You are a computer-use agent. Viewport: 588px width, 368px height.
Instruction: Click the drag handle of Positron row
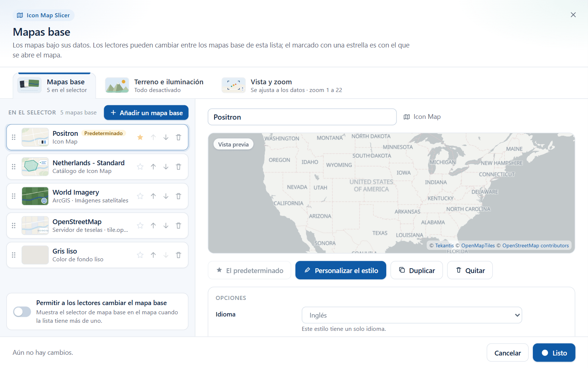point(14,137)
